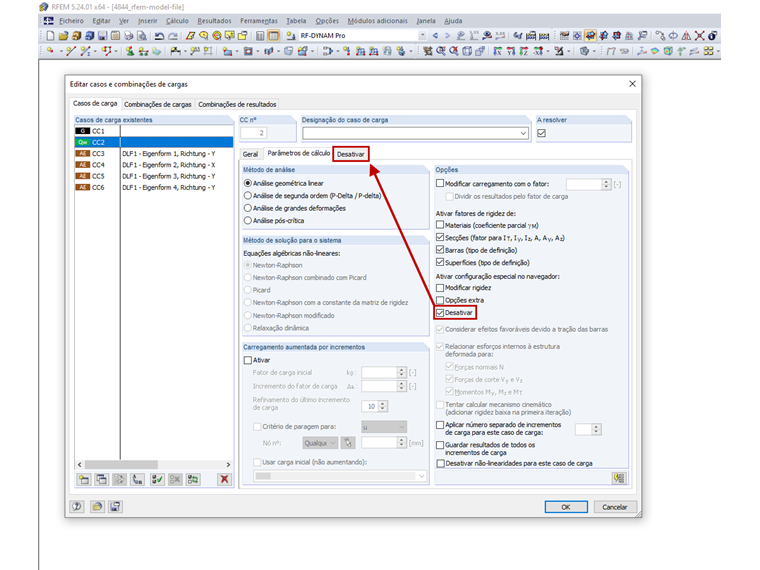Click the view in X direction icon

[497, 51]
